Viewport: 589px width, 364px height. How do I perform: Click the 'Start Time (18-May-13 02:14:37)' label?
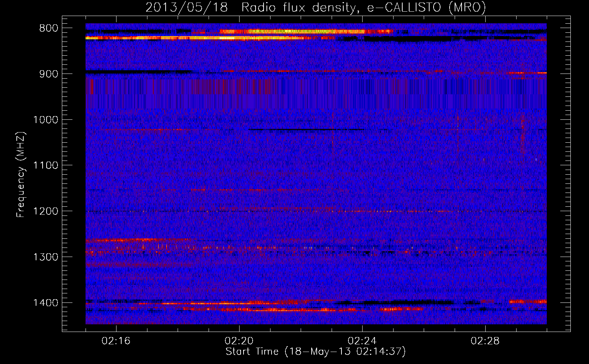click(316, 352)
